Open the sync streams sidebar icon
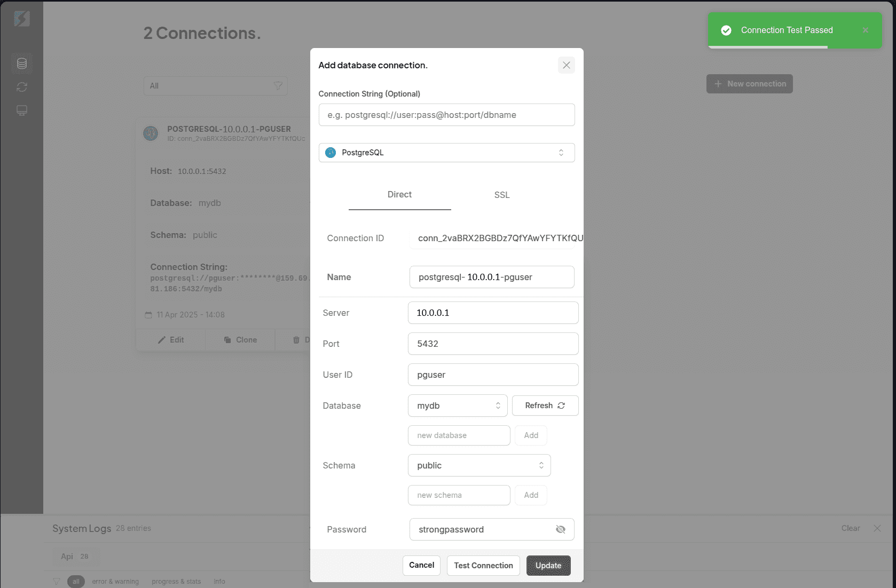The height and width of the screenshot is (588, 896). [x=22, y=87]
